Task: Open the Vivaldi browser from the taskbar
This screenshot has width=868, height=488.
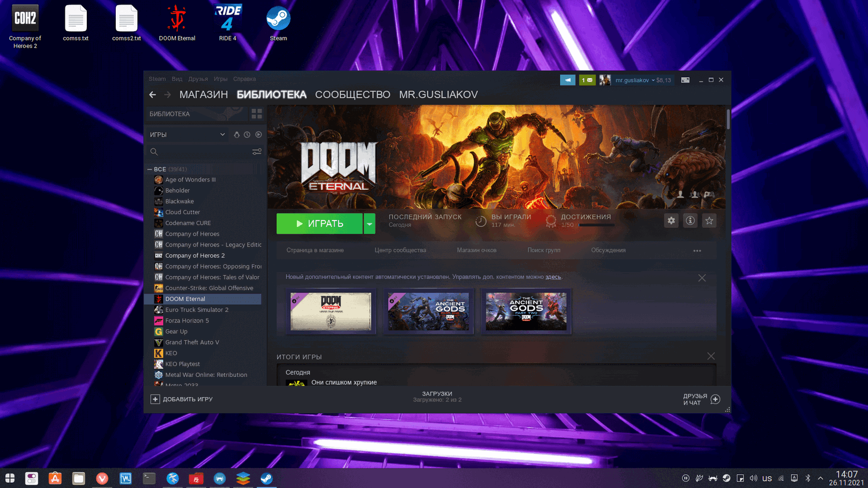Action: [x=102, y=478]
